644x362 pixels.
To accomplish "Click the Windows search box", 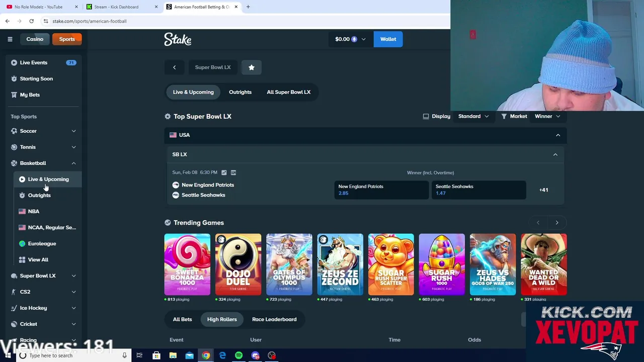I will pyautogui.click(x=73, y=355).
